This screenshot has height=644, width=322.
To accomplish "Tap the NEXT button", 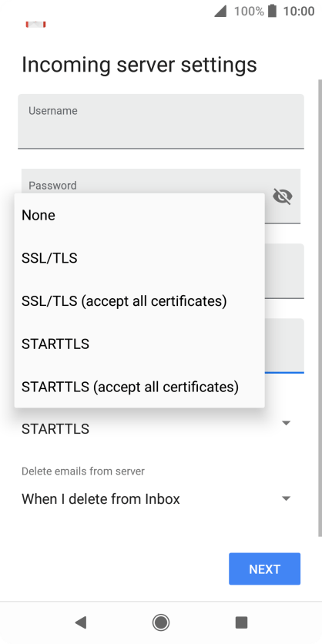I will (x=264, y=569).
